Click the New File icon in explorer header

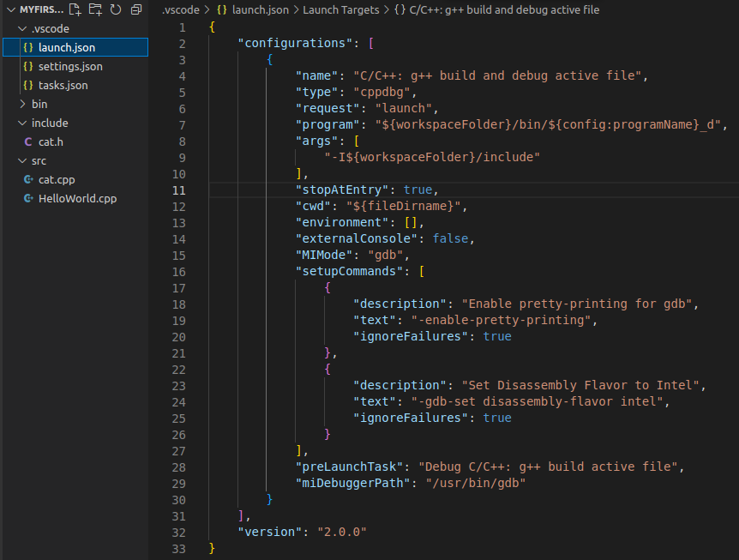75,9
